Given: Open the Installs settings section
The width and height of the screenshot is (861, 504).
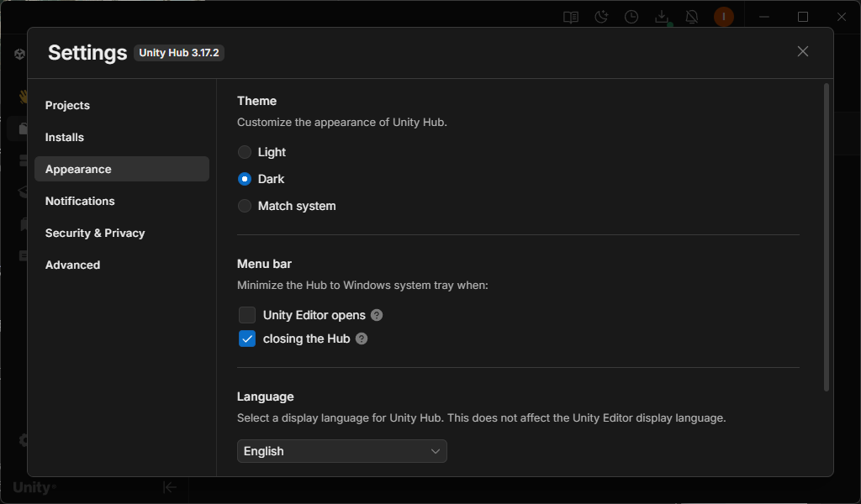Looking at the screenshot, I should (x=65, y=137).
